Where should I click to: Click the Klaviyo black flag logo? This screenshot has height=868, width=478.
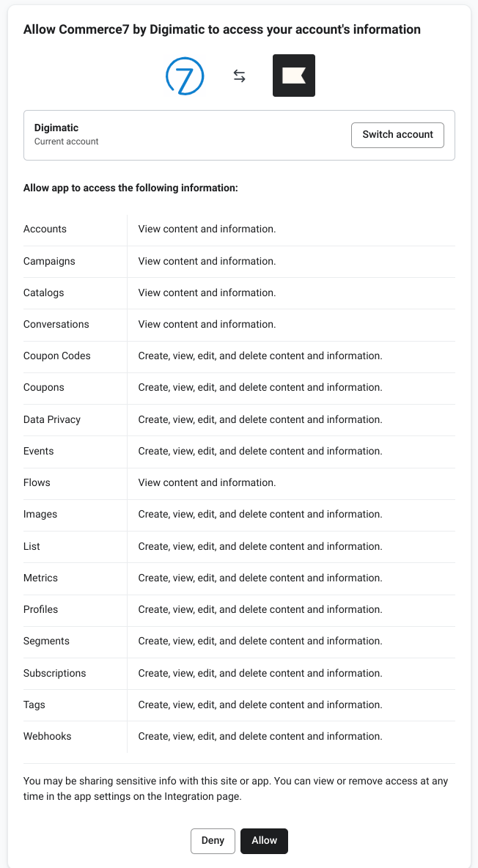(294, 76)
